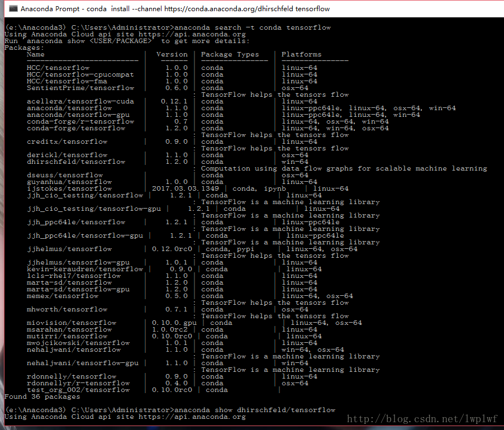Select 'creditx/tensorflow' package name
Viewport: 504px width, 430px height.
coord(67,141)
